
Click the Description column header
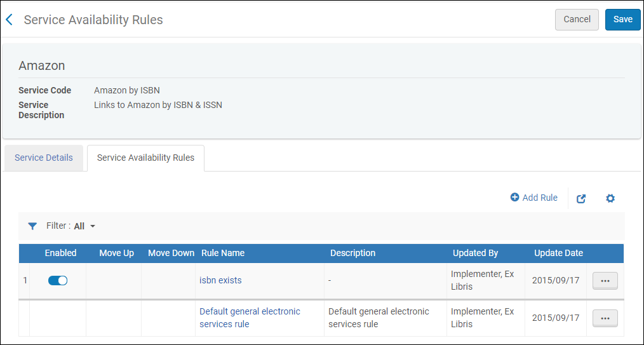pos(352,253)
